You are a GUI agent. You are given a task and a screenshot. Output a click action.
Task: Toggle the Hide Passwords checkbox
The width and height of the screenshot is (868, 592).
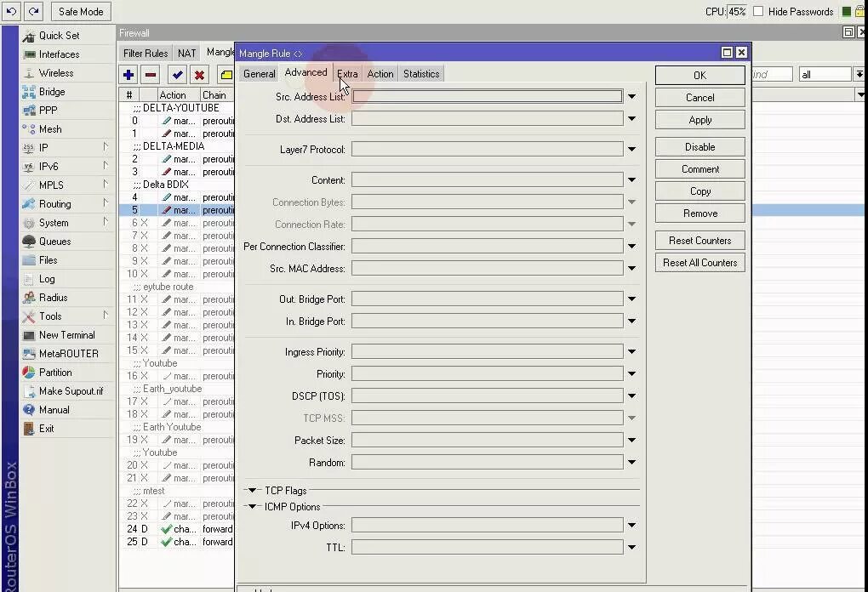[758, 11]
